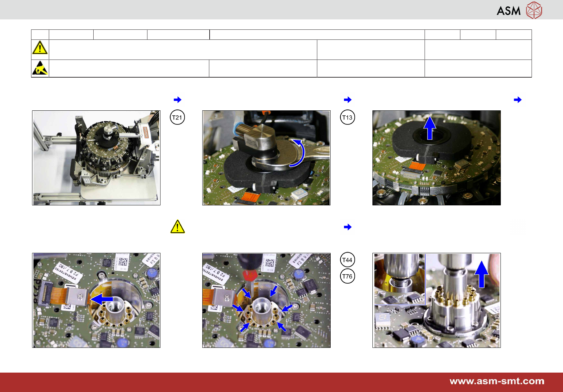Click the ASM logo in the header

point(519,10)
